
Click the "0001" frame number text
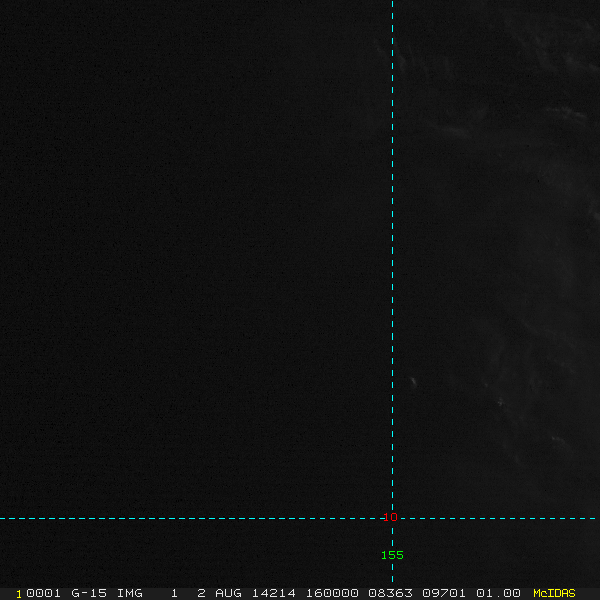(43, 593)
